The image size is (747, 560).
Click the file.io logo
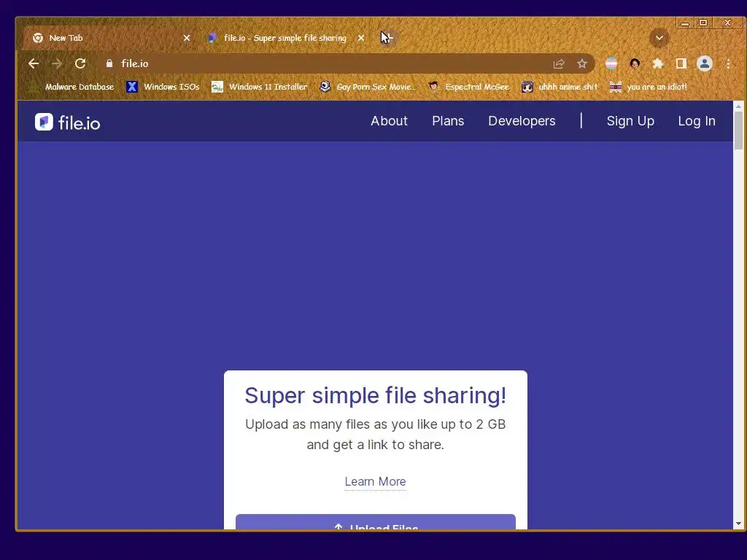point(68,122)
